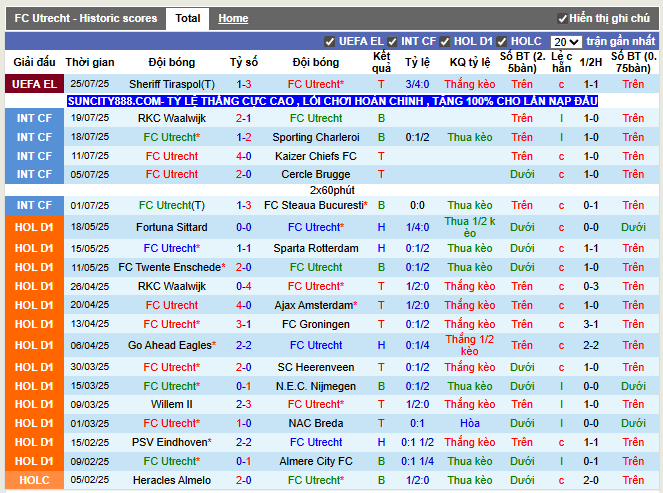Viewport: 663px width, 493px height.
Task: Select FC Utrecht in the Heracles Almelo row
Action: click(x=316, y=480)
